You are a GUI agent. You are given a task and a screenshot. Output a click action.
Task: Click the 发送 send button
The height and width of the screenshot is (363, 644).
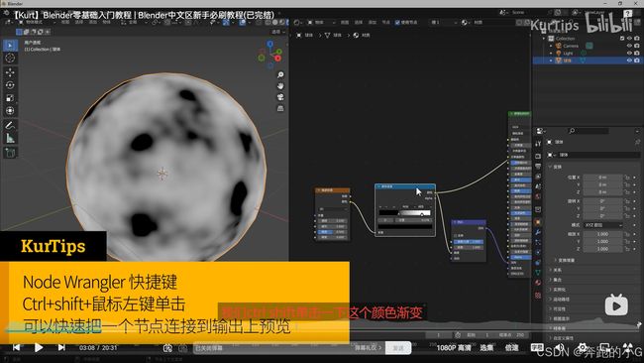click(x=398, y=348)
